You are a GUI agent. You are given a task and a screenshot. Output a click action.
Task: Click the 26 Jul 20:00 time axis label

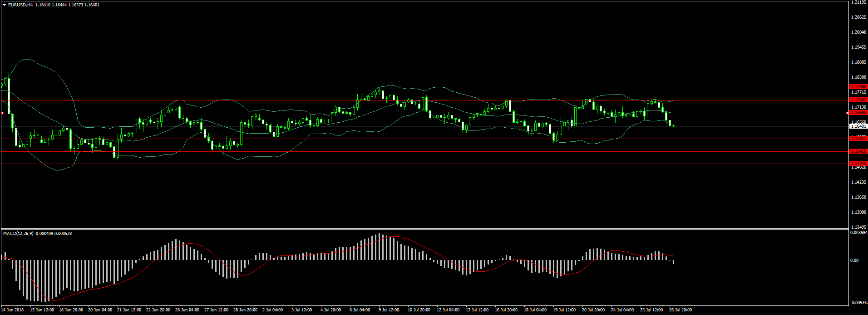(681, 310)
